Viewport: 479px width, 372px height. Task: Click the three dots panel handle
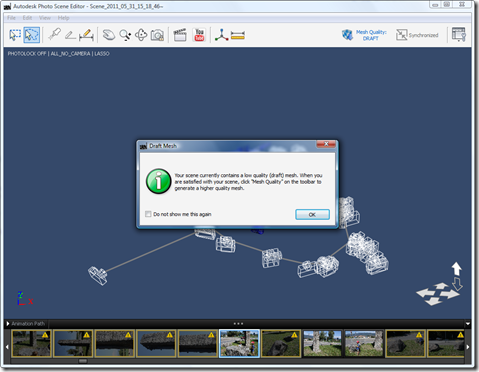coord(238,323)
